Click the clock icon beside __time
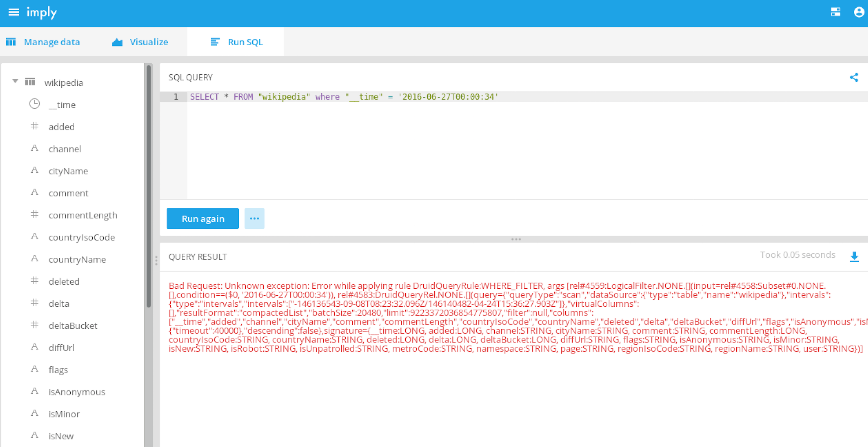This screenshot has height=447, width=868. coord(35,104)
